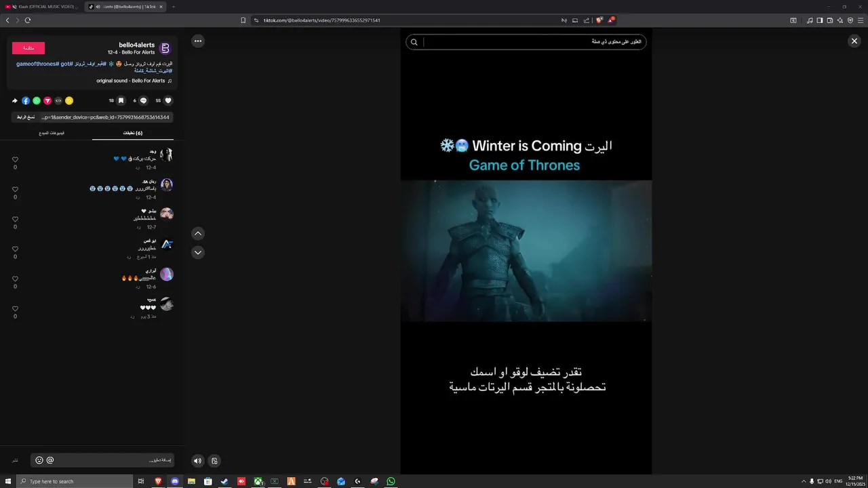
Task: Click the yellow repost icon
Action: (x=69, y=100)
